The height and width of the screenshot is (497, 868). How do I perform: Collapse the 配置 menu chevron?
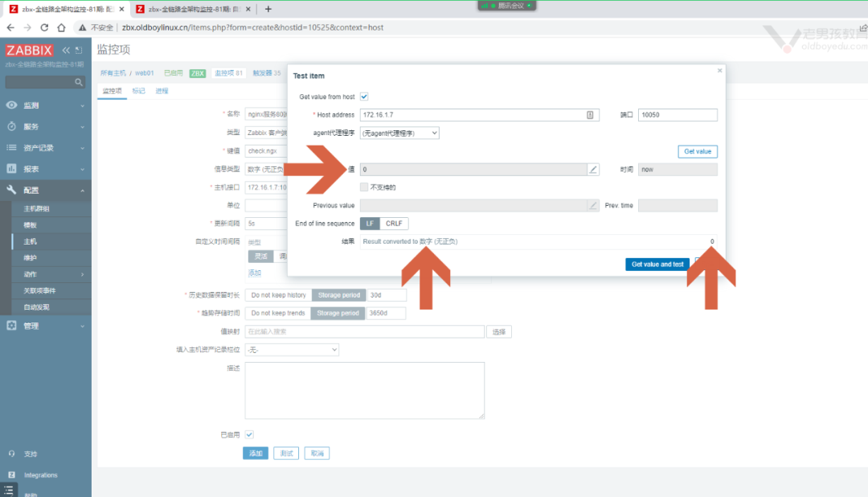(83, 191)
